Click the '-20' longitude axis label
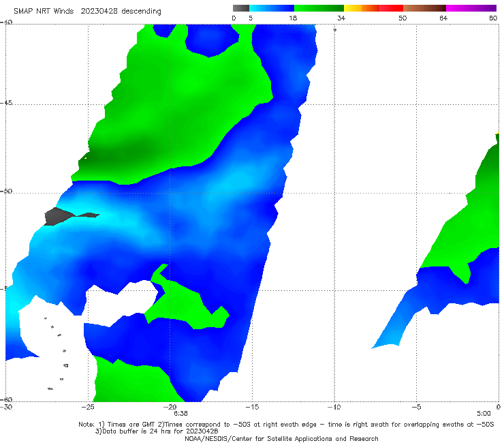 (x=170, y=408)
